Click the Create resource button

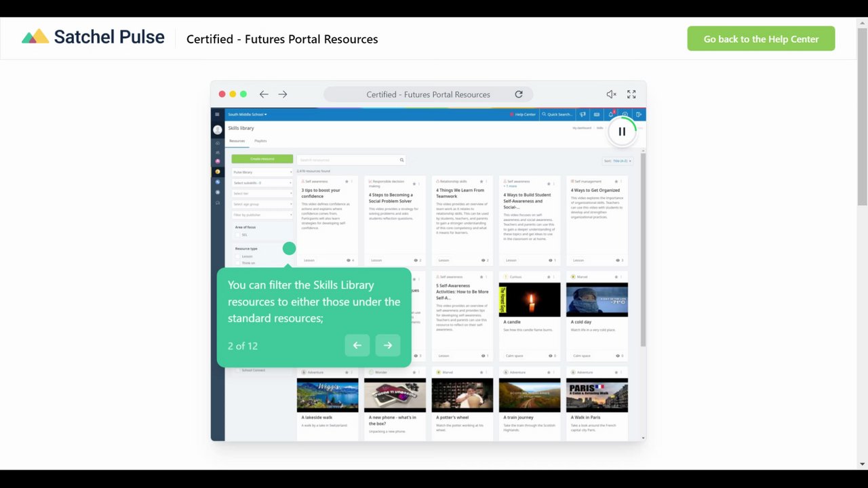[262, 159]
